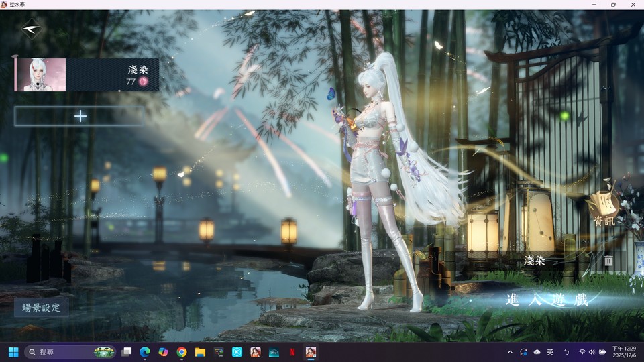644x362 pixels.
Task: Select the 淺染 character portrait
Action: pos(41,74)
